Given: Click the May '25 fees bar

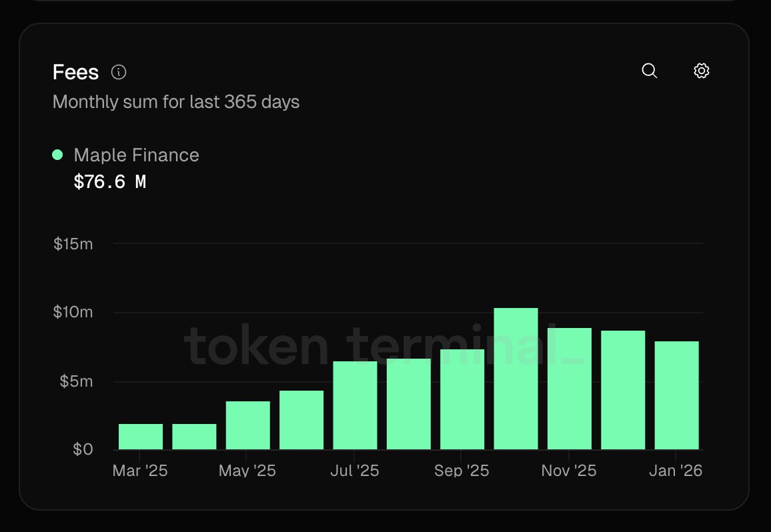Looking at the screenshot, I should (x=247, y=425).
